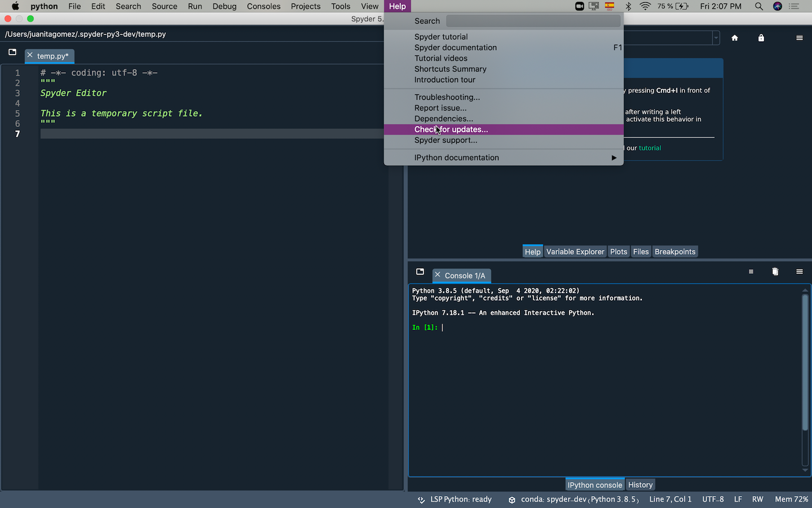Browse editor tabs with the tab-list icon
Viewport: 812px width, 508px height.
(x=12, y=52)
